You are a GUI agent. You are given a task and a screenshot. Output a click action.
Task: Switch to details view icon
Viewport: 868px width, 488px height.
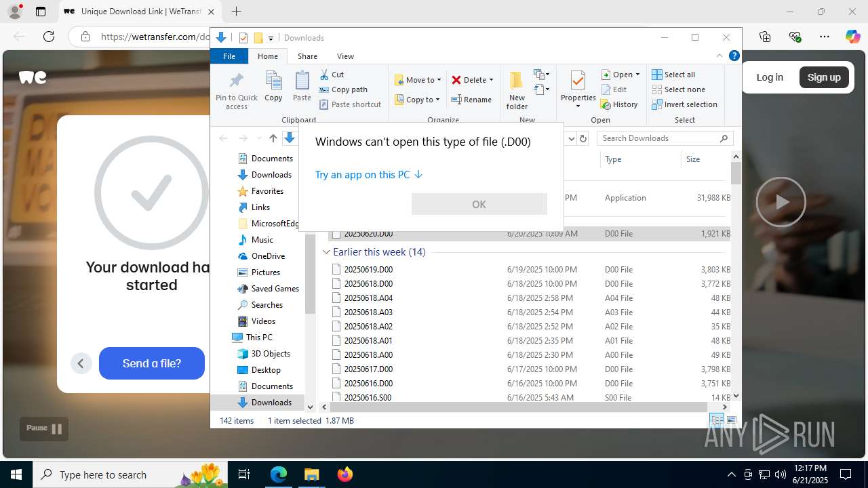tap(717, 421)
